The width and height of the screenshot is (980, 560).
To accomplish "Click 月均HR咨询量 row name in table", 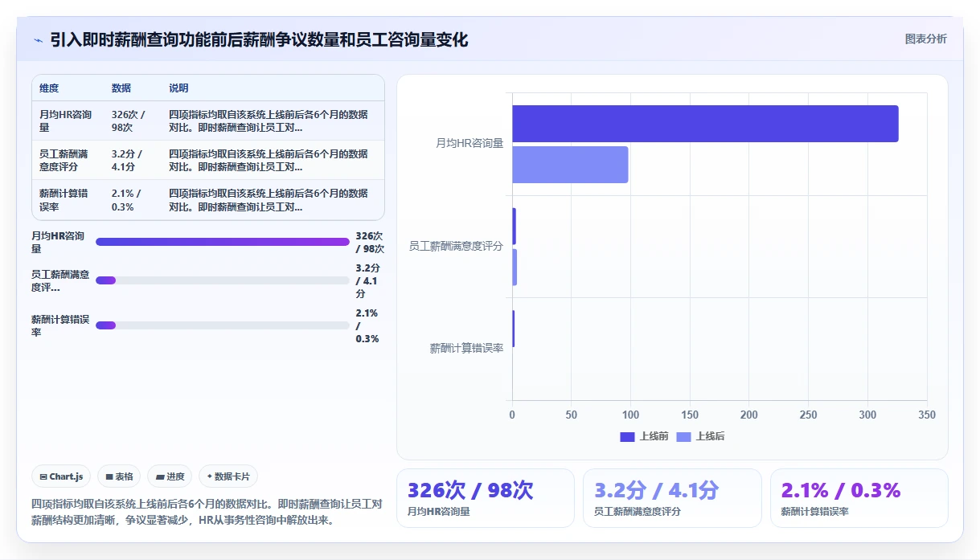I will pos(66,121).
